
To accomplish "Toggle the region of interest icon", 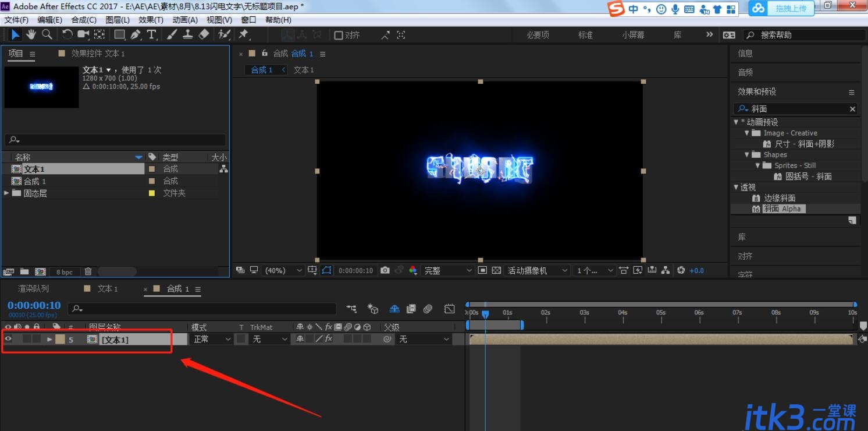I will click(x=482, y=270).
